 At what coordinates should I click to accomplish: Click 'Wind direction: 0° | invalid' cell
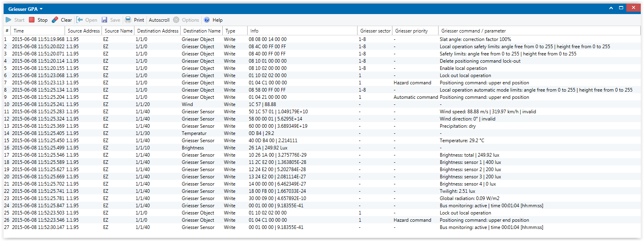click(467, 119)
